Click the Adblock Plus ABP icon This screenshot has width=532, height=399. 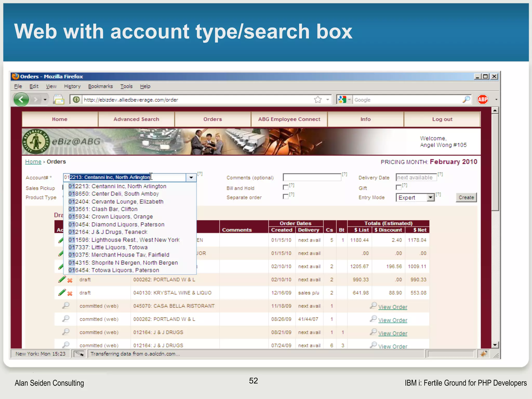[x=483, y=99]
